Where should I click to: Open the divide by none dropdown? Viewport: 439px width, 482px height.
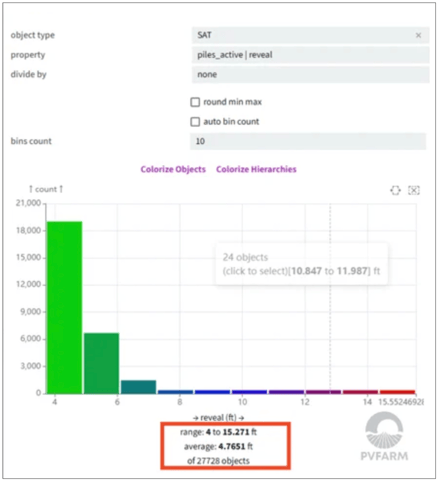click(310, 75)
